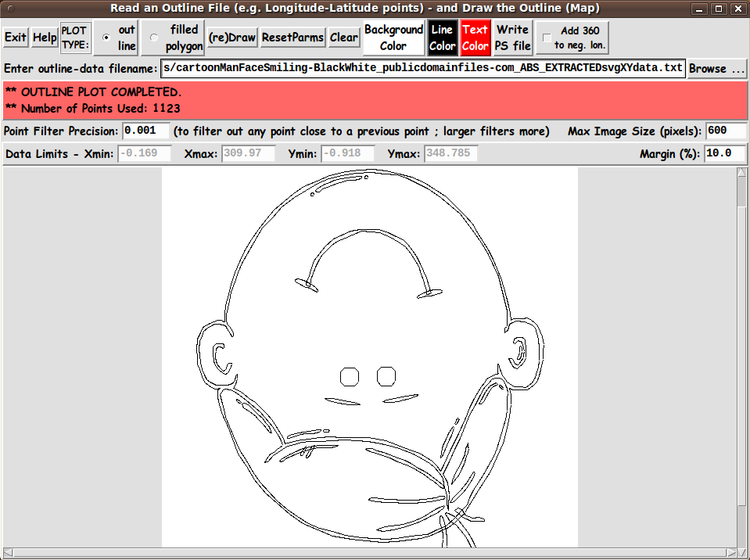Click the Xmax data limit field
The image size is (750, 560).
point(248,153)
